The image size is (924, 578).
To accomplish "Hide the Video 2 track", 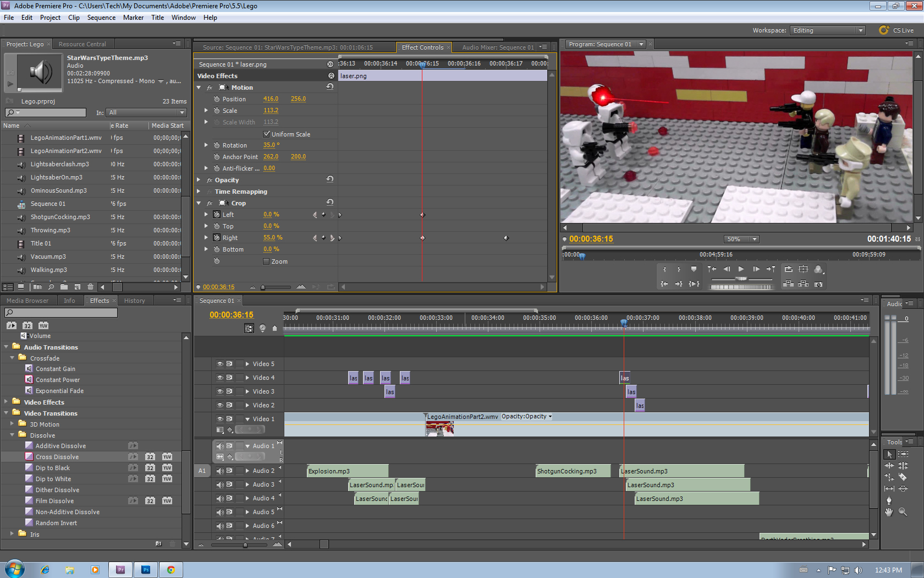I will tap(220, 405).
